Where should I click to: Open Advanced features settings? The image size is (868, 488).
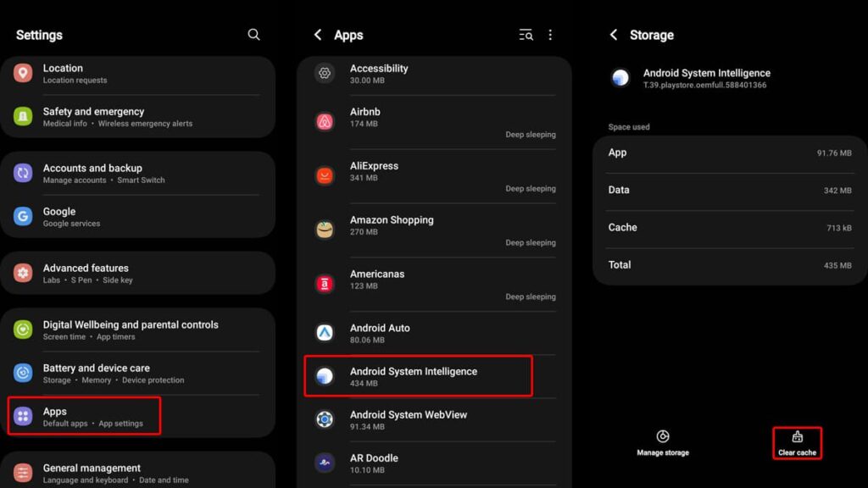[137, 273]
